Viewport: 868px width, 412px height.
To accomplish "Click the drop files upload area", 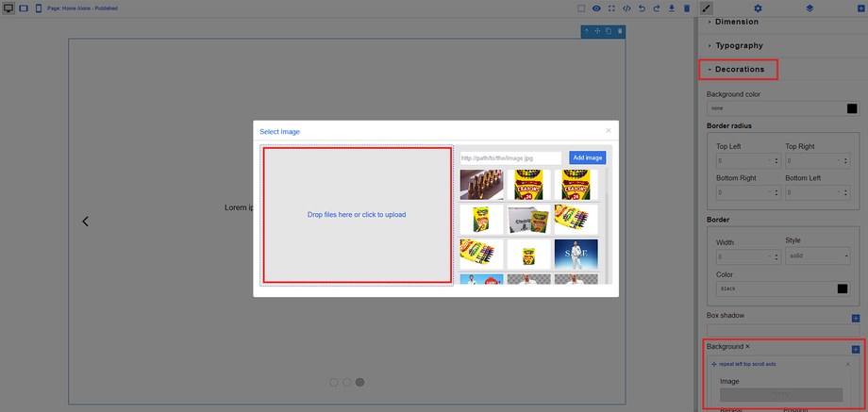I will pyautogui.click(x=357, y=215).
